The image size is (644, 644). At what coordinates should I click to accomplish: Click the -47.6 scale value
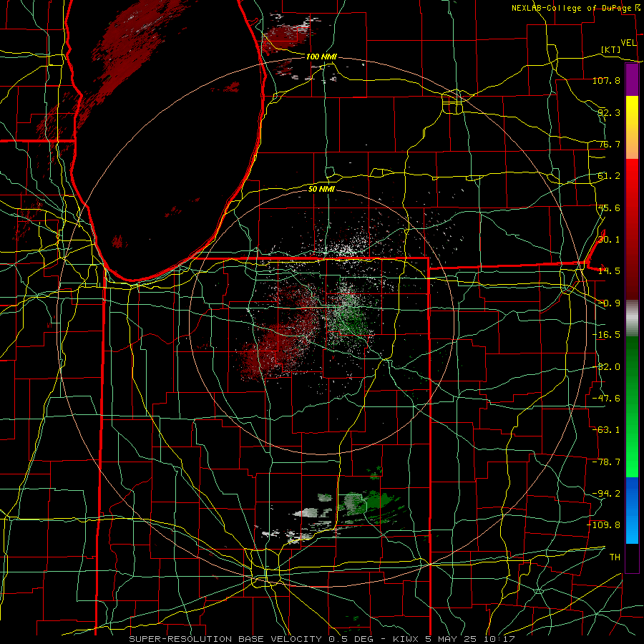(x=606, y=399)
